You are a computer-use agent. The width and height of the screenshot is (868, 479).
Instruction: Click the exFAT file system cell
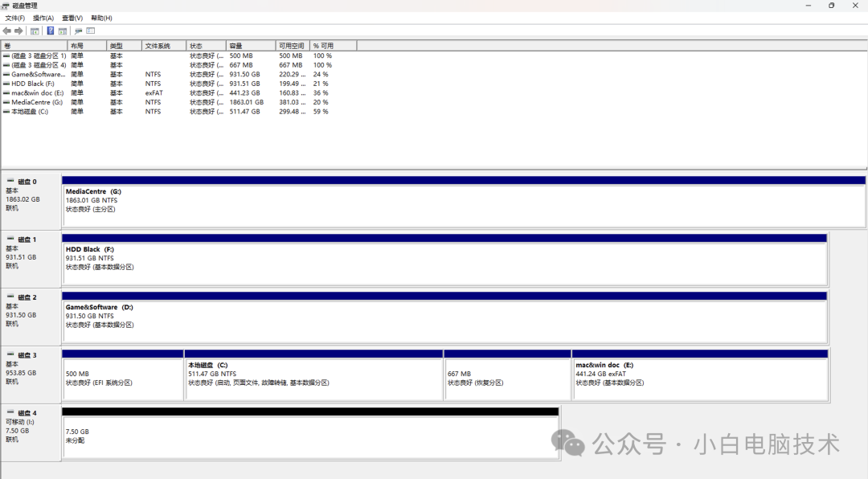[154, 93]
